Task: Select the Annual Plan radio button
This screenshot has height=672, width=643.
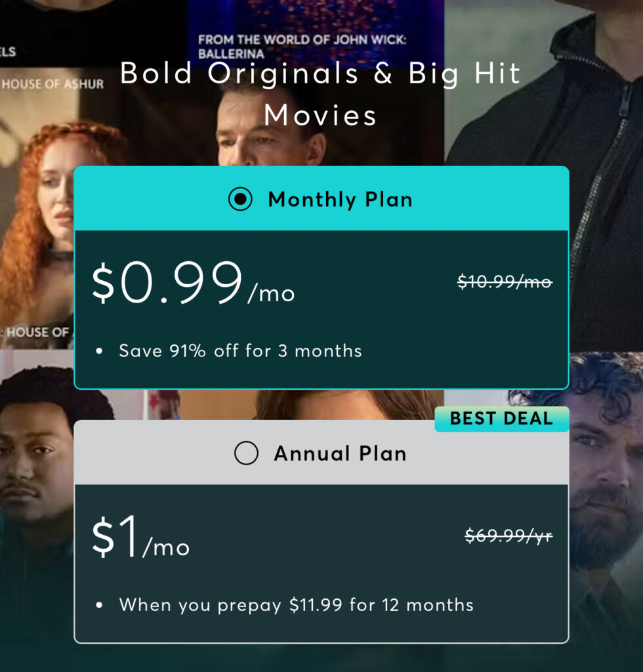Action: (x=246, y=453)
